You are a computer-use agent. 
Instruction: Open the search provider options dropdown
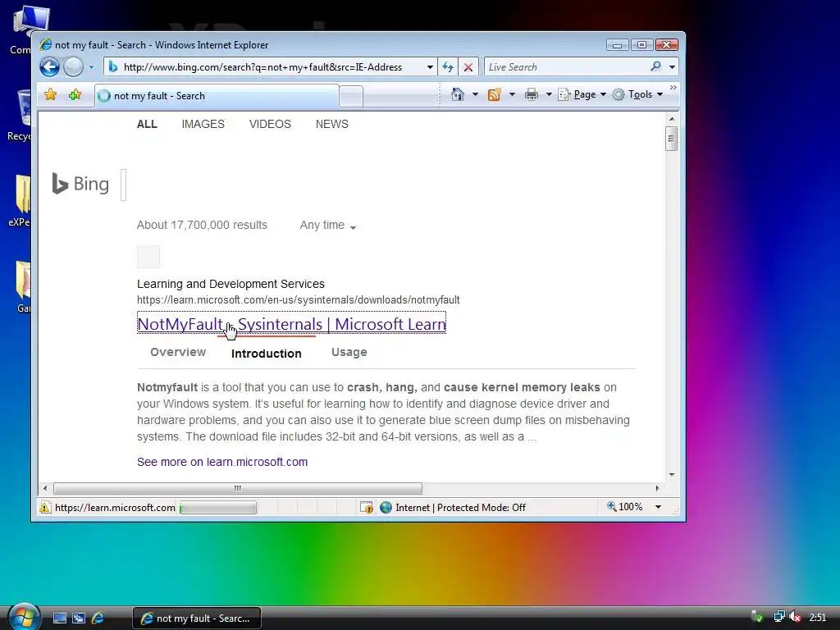(672, 67)
